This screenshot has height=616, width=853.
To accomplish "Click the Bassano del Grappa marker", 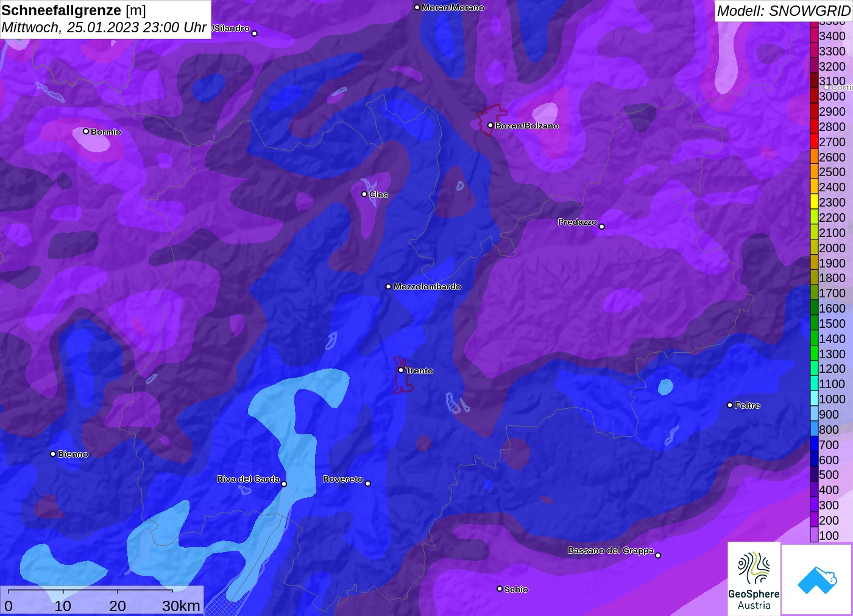I will click(658, 555).
